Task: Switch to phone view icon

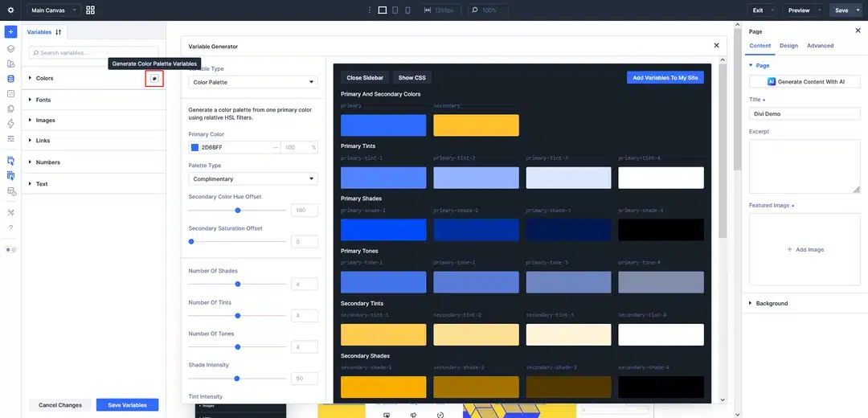Action: tap(408, 10)
